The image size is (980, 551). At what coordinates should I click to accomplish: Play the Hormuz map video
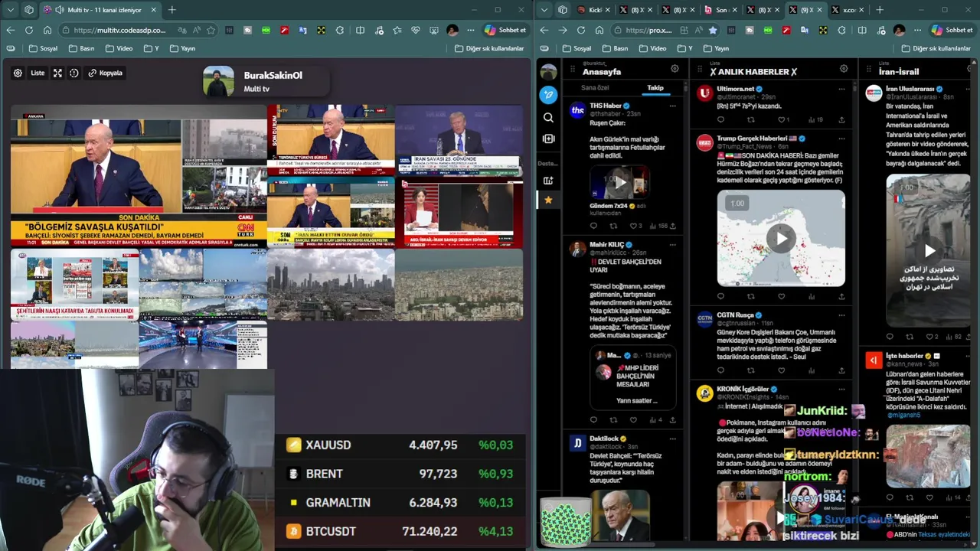(x=781, y=238)
